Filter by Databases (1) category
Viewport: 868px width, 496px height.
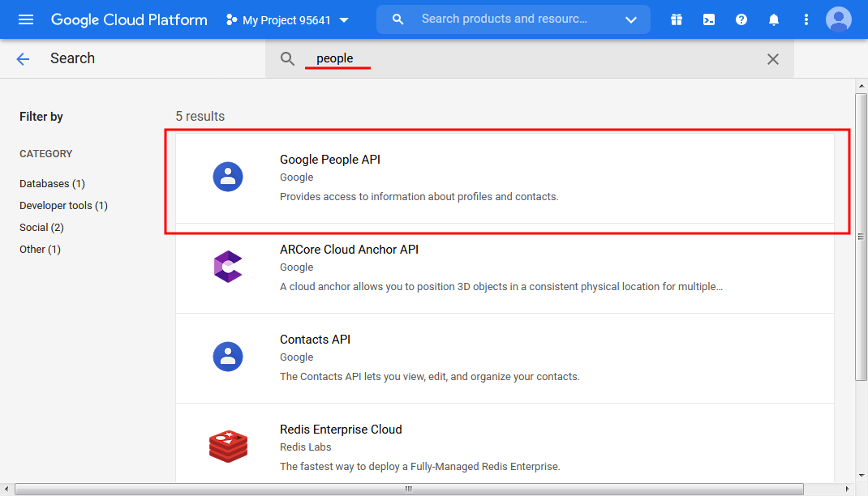[52, 184]
